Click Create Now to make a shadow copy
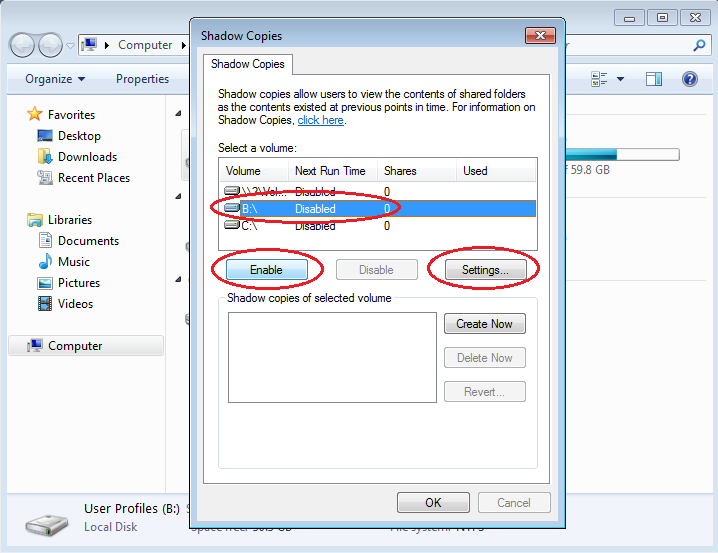The width and height of the screenshot is (718, 553). (484, 324)
